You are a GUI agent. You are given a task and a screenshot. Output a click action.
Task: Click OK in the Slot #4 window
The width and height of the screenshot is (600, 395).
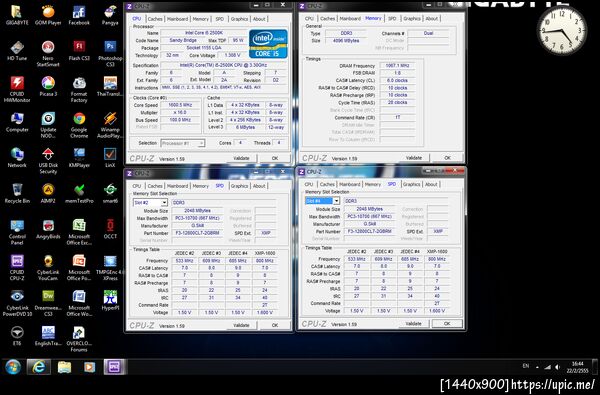point(447,324)
